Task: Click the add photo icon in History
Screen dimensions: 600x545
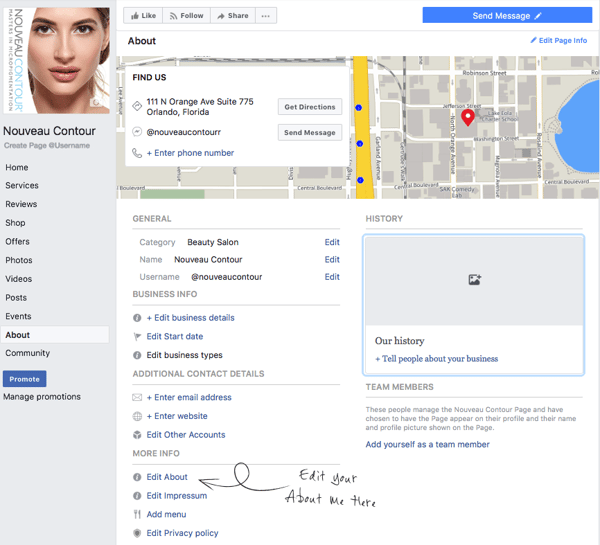Action: (474, 280)
